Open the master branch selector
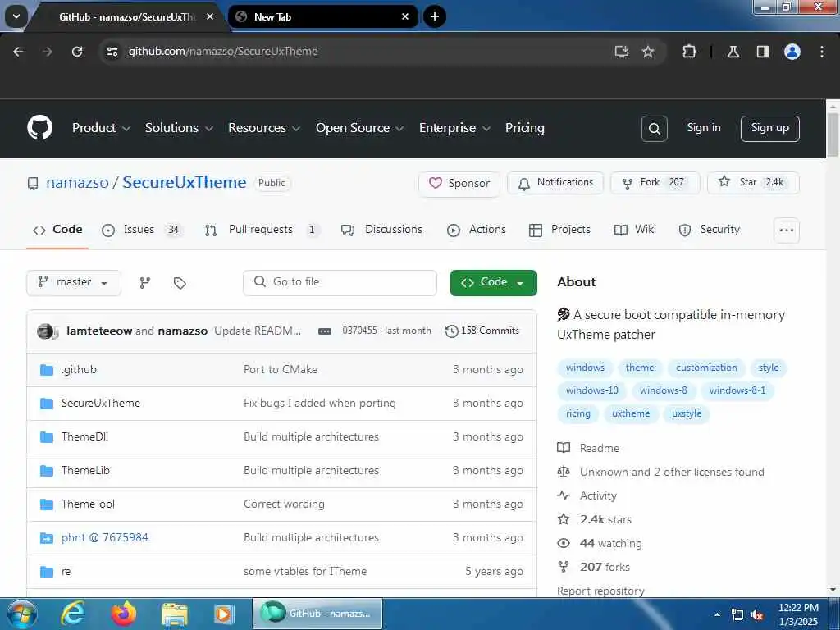 [73, 282]
